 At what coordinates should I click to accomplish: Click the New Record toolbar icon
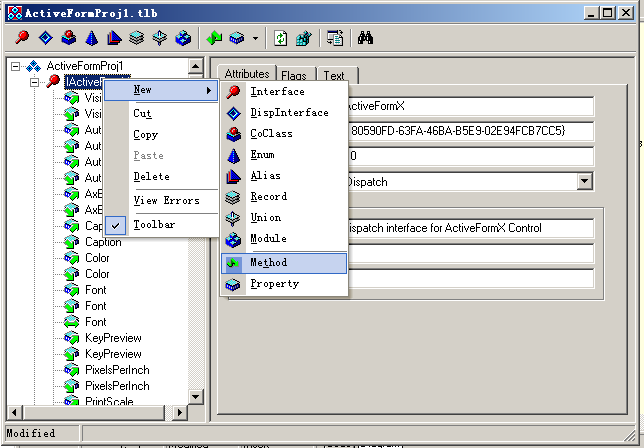click(x=137, y=39)
